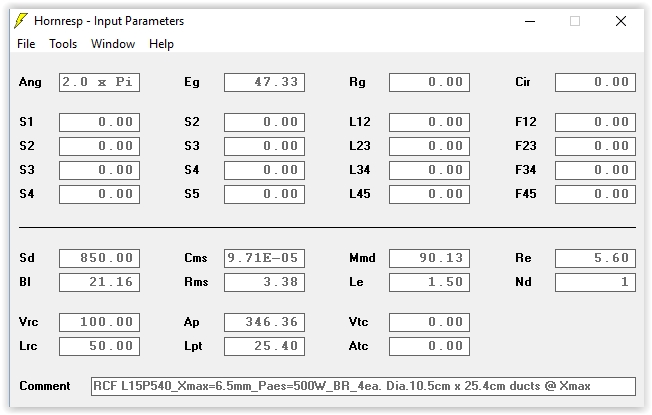Select the Ang field showing 2.0 x Pi
The width and height of the screenshot is (652, 415).
point(99,82)
